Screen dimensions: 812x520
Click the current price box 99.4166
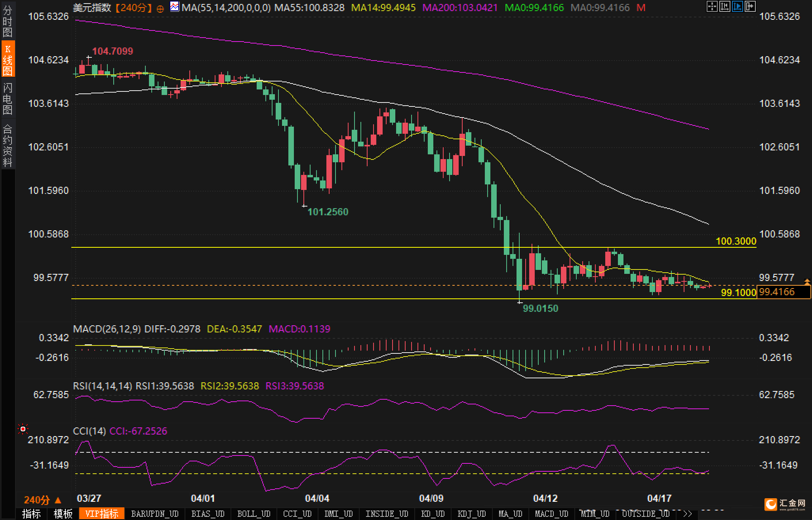(783, 292)
